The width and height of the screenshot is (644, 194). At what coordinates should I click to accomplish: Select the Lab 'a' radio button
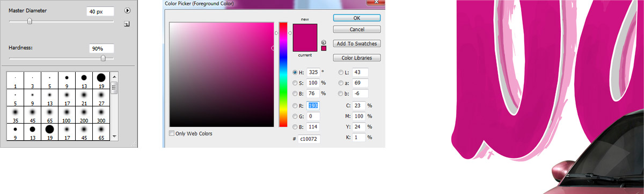[341, 83]
